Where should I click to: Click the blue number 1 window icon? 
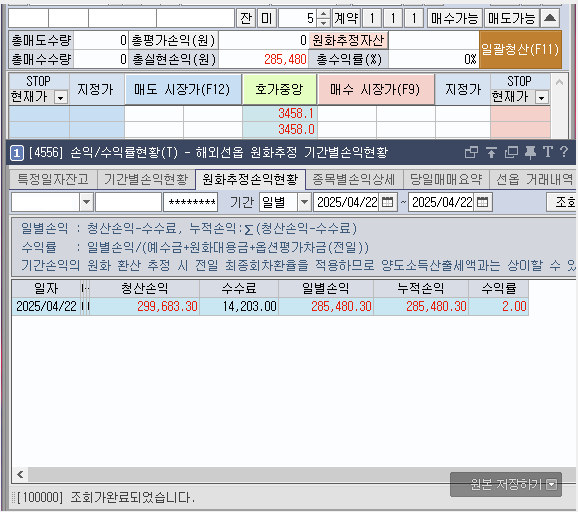(17, 153)
